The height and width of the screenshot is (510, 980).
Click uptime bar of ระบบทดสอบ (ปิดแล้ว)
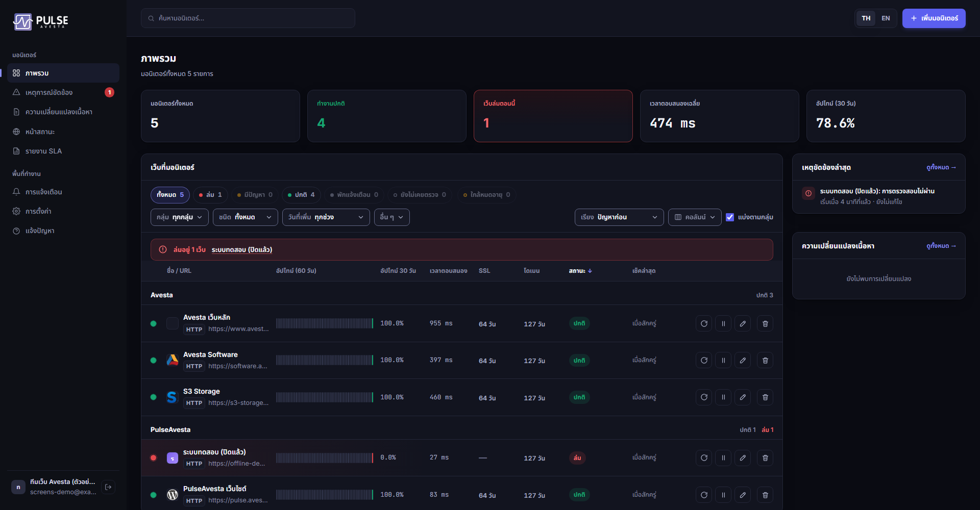(325, 457)
